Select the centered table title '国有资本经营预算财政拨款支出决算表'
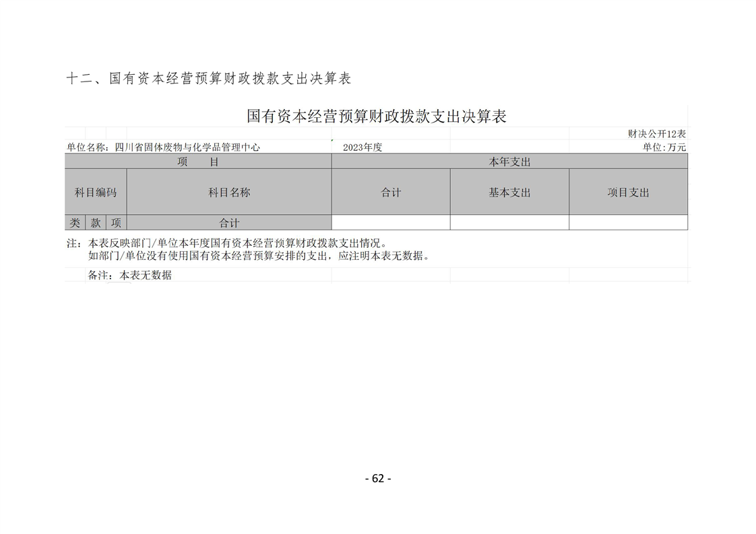Viewport: 756px width, 534px height. (x=377, y=116)
